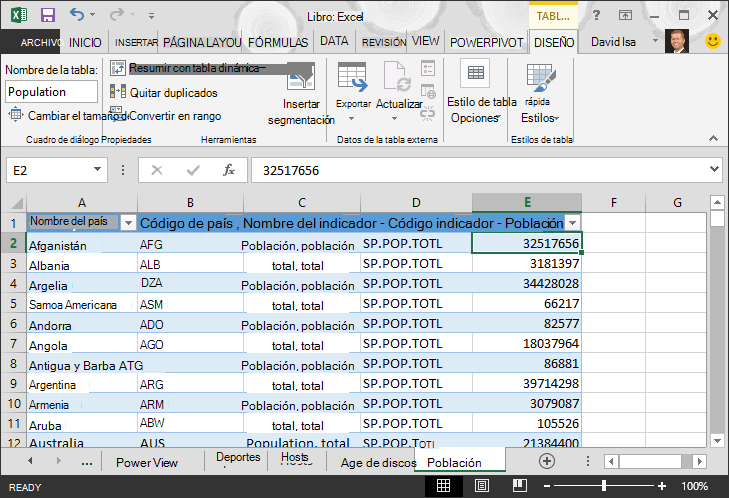Screen dimensions: 729x498
Task: Switch to the POWERPIVOT tab
Action: [x=486, y=42]
